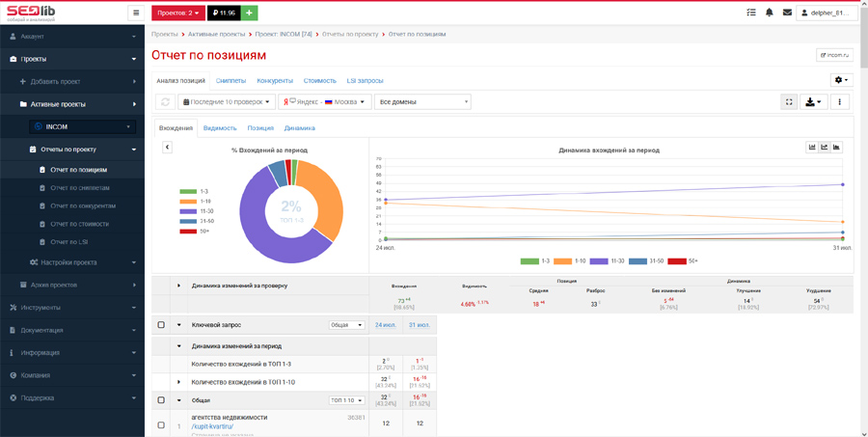Check the Общая group checkbox
868x437 pixels.
[x=161, y=400]
